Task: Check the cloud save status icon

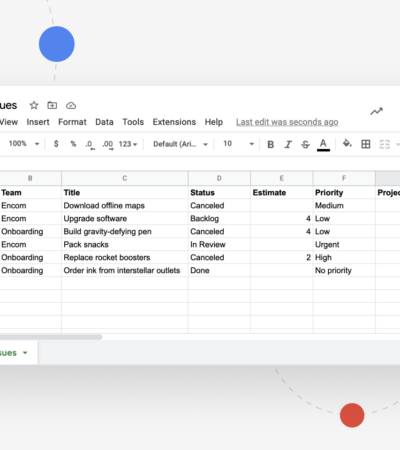Action: pyautogui.click(x=71, y=106)
